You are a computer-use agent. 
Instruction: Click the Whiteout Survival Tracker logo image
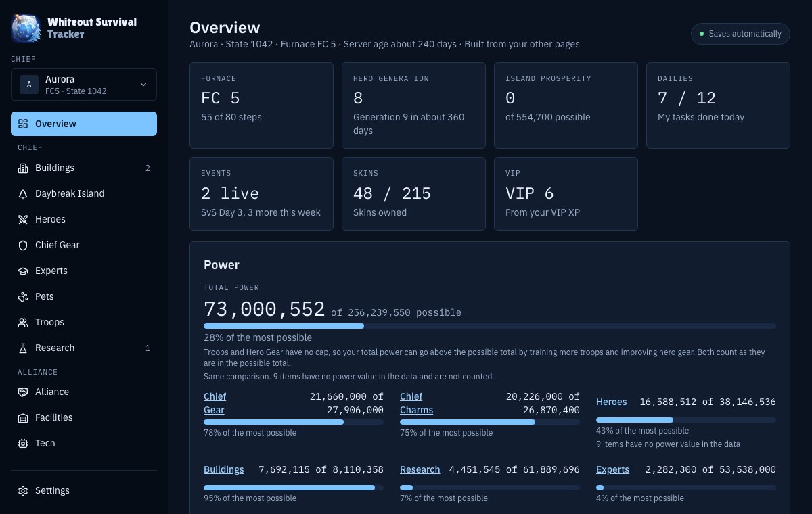click(26, 28)
